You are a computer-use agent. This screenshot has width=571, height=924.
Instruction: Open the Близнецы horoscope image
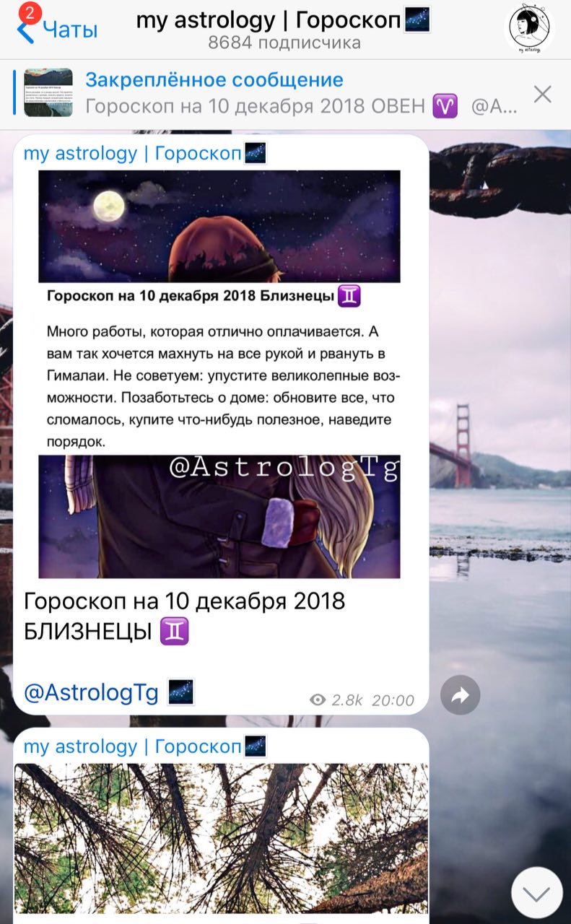click(x=219, y=374)
